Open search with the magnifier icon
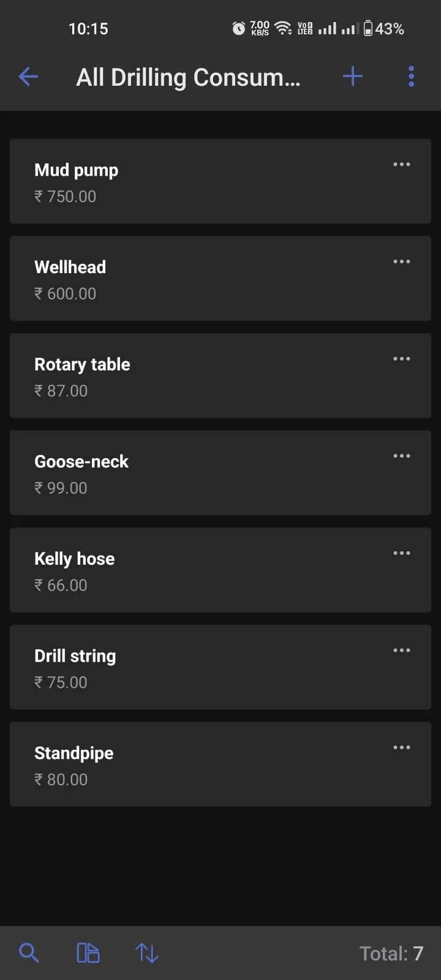441x980 pixels. pyautogui.click(x=29, y=953)
